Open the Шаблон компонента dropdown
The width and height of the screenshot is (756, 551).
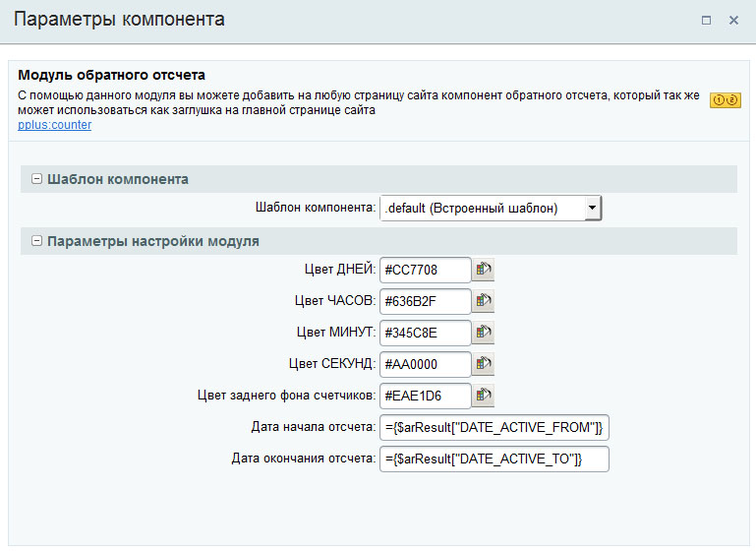[591, 208]
